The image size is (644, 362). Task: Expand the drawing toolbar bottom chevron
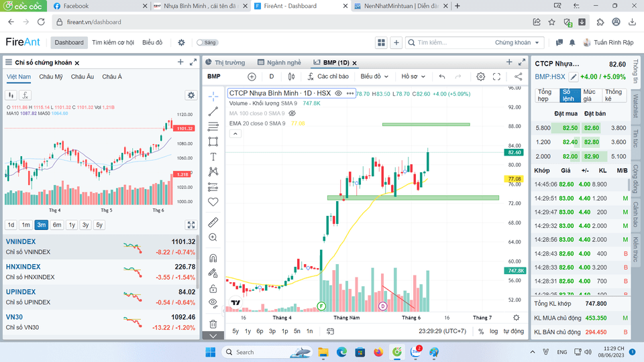(x=213, y=336)
